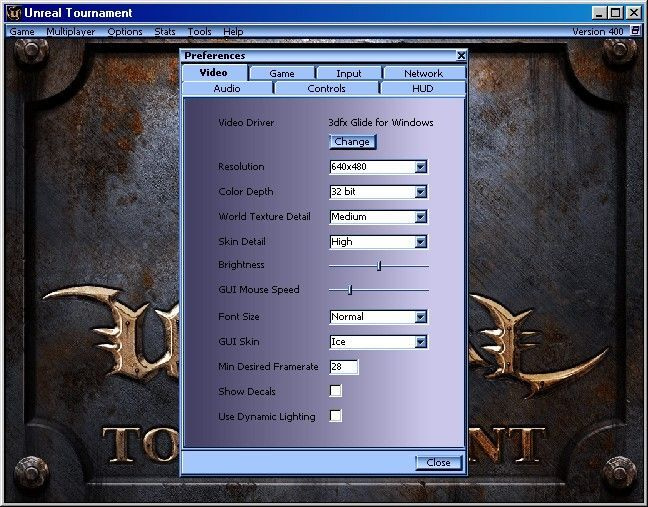Image resolution: width=648 pixels, height=507 pixels.
Task: Switch to the Input tab
Action: pyautogui.click(x=349, y=74)
